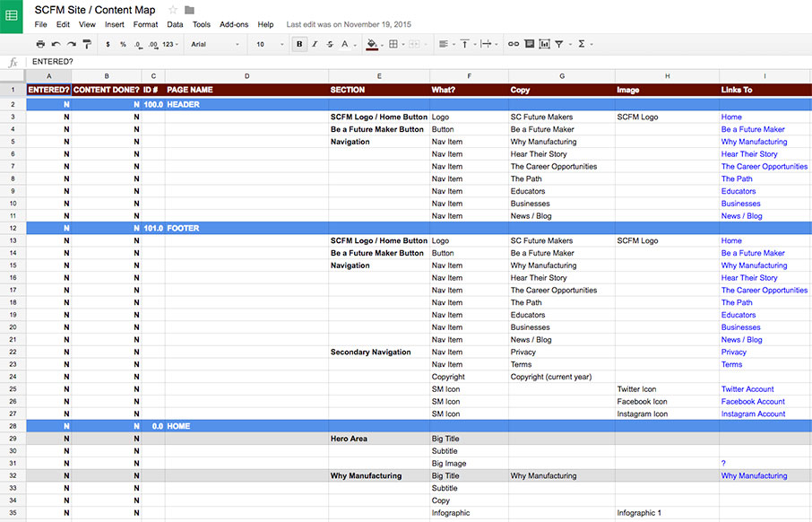Select row 12 by its row number
Viewport: 812px width, 522px height.
[13, 228]
